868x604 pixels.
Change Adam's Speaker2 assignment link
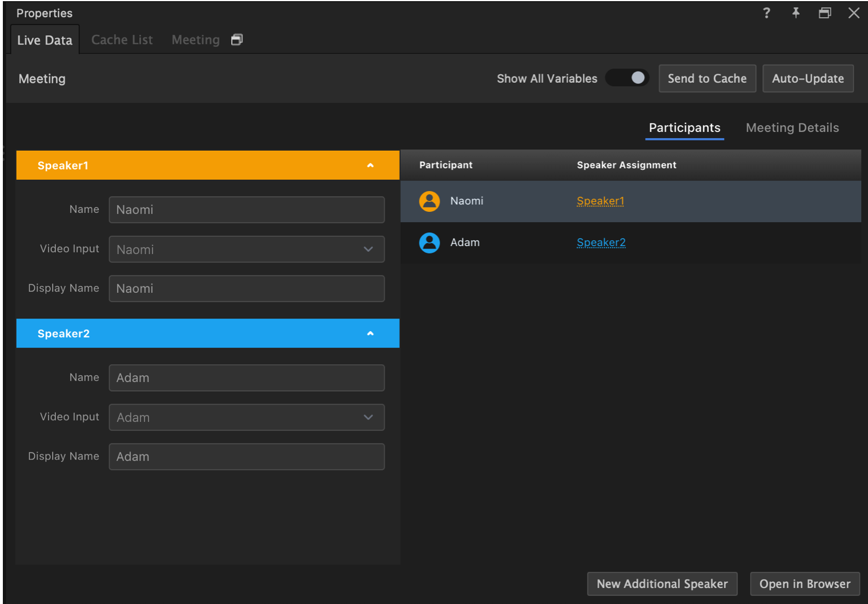[601, 242]
